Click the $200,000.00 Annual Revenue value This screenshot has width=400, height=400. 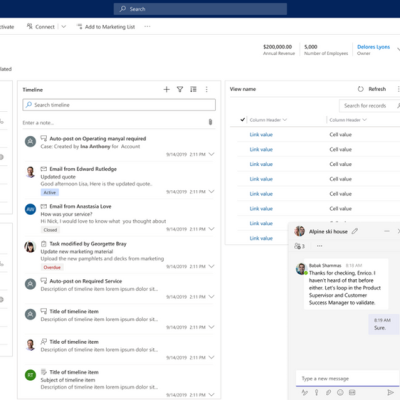pos(277,47)
